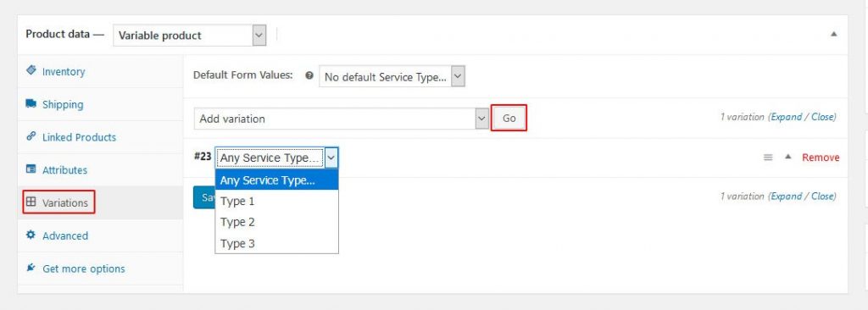Open the Variable product type dropdown
Screen dimensions: 868x310
pyautogui.click(x=189, y=36)
